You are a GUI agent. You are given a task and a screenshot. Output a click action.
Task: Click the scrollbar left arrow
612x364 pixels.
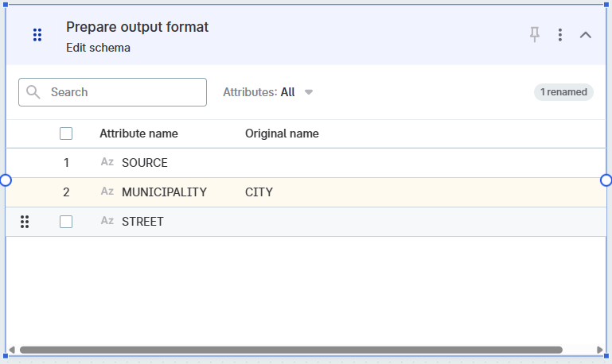click(x=12, y=350)
